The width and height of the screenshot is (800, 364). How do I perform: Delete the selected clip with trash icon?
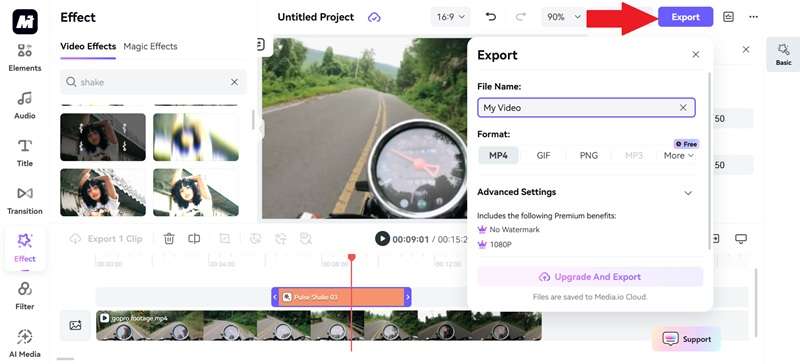click(169, 238)
